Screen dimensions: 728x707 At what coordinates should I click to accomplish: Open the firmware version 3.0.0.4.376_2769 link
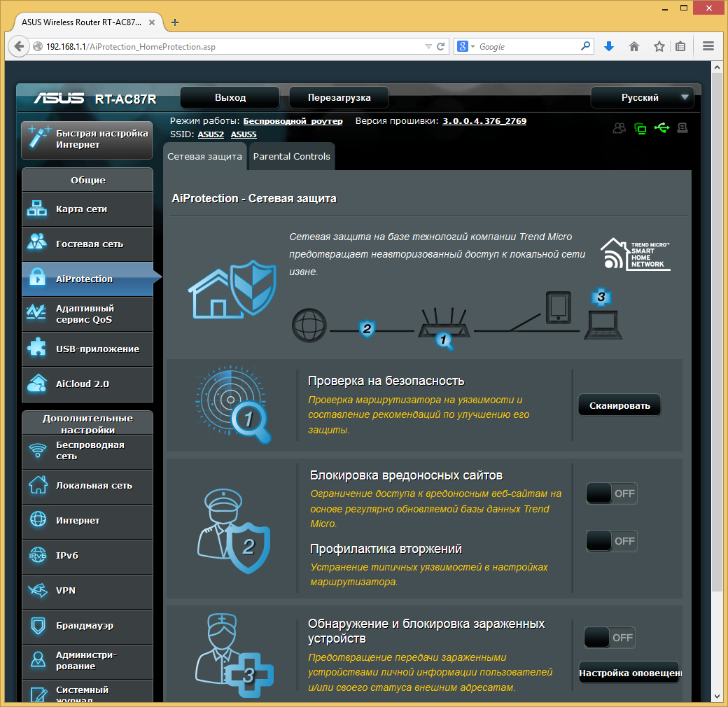coord(484,121)
